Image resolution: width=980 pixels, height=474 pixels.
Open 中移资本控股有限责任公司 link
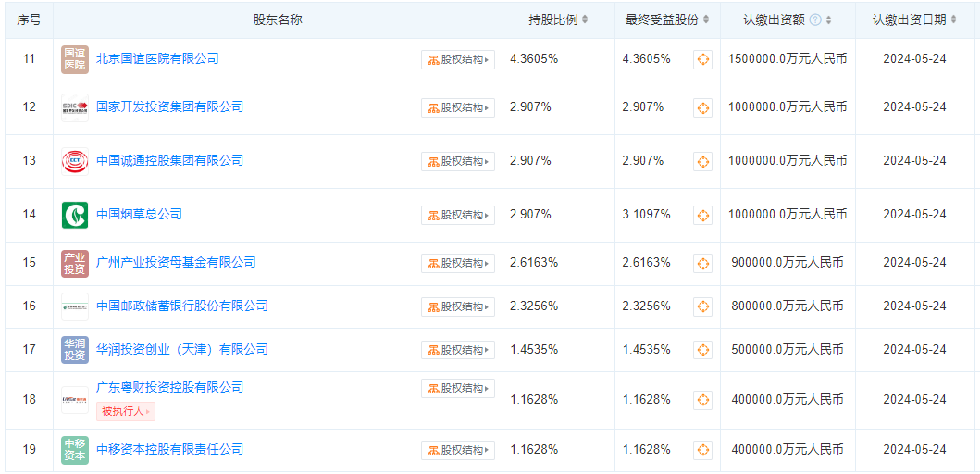pyautogui.click(x=169, y=450)
